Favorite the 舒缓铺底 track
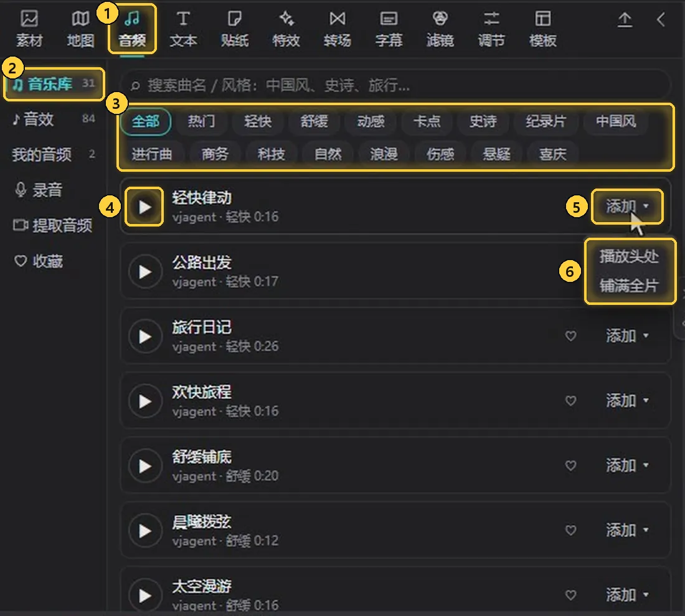The width and height of the screenshot is (685, 616). tap(570, 465)
